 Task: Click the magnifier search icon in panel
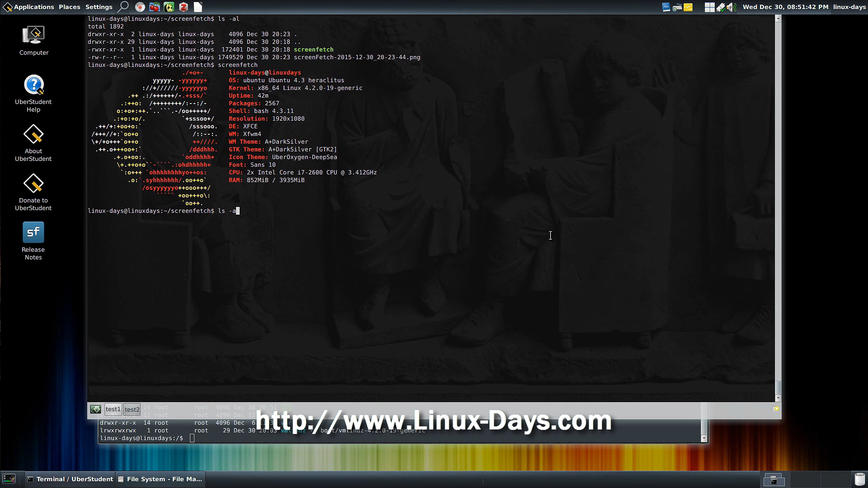pos(123,7)
